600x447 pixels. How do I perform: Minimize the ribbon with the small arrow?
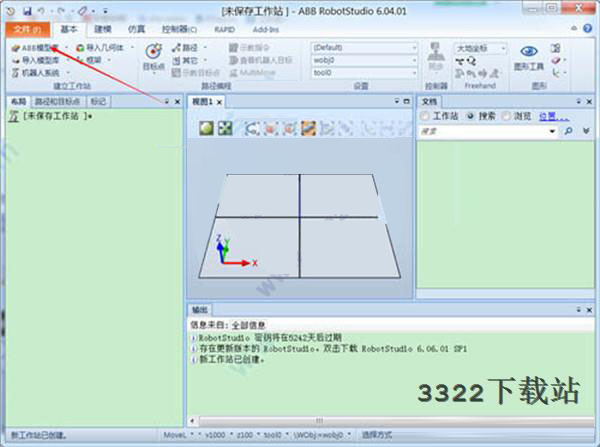tap(574, 28)
